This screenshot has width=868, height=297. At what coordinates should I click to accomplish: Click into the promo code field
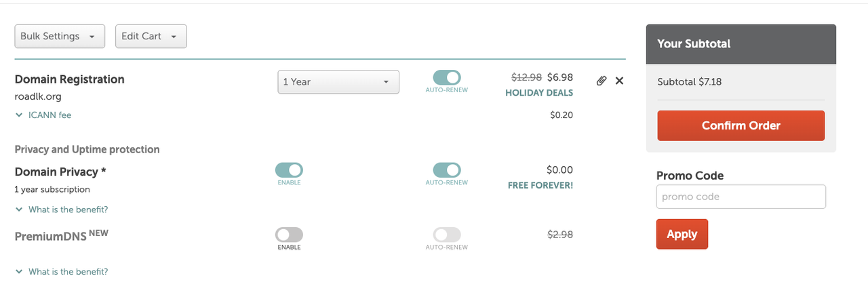tap(741, 197)
